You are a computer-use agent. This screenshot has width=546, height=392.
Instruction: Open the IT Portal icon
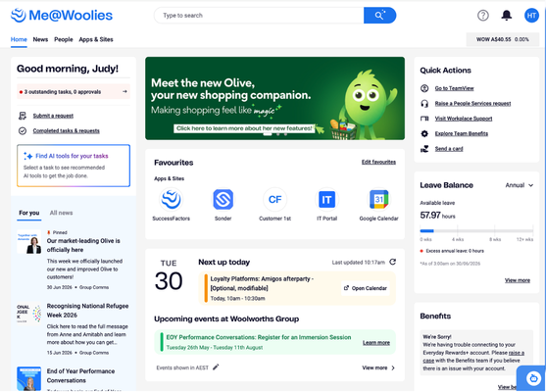click(326, 200)
